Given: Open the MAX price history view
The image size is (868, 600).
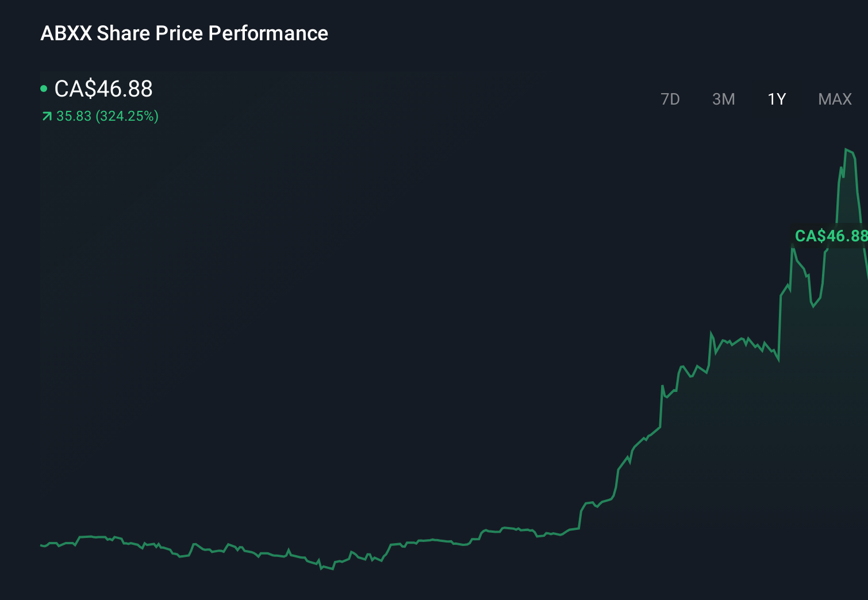Looking at the screenshot, I should point(834,99).
